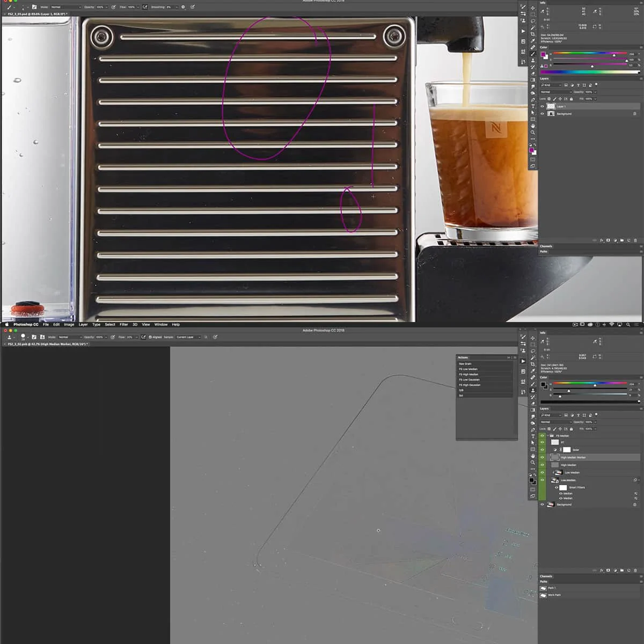This screenshot has width=644, height=644.
Task: Select the Pen tool in the FS2_3_02.psb window
Action: pos(533,429)
